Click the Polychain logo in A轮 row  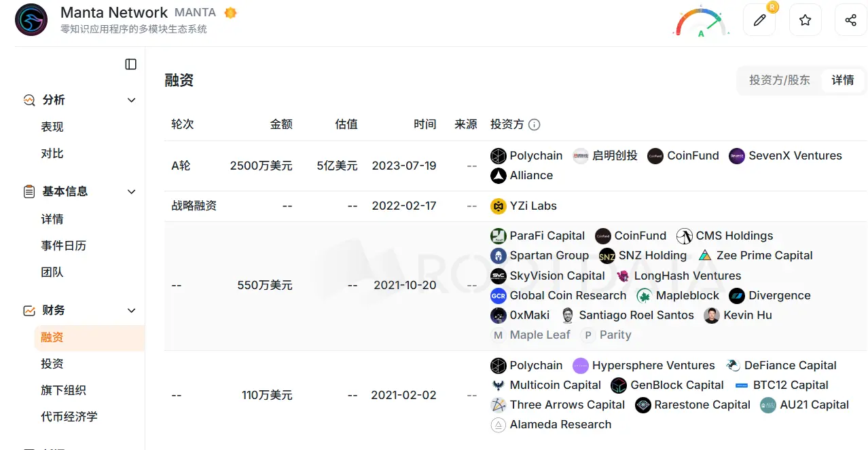click(x=499, y=155)
